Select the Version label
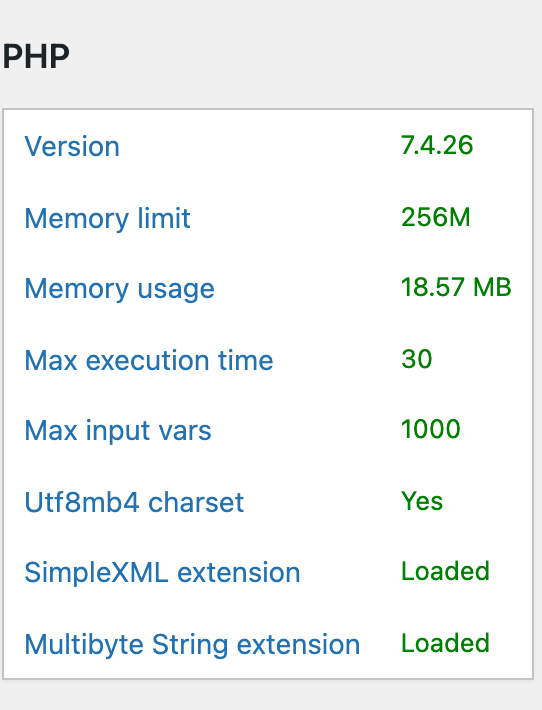542x710 pixels. click(x=72, y=146)
